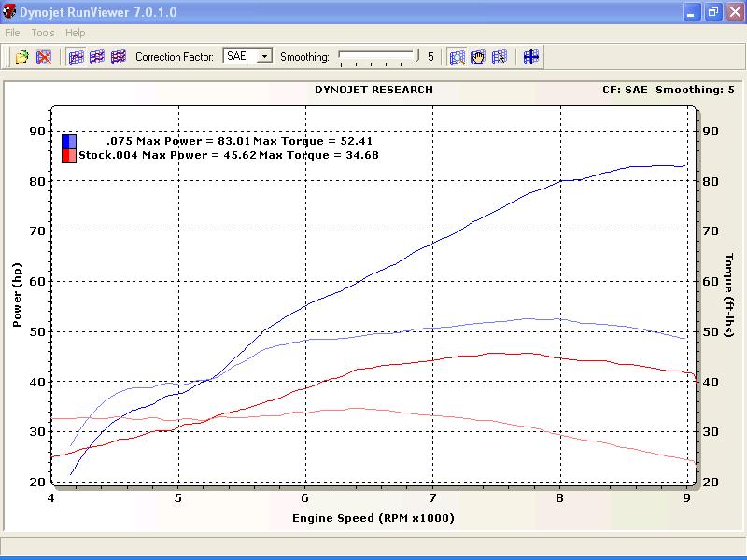Click the Torque (ft-lbs) axis label
747x560 pixels.
click(728, 295)
